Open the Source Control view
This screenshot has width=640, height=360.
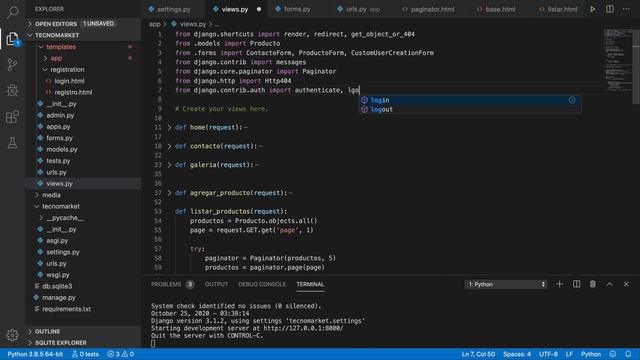tap(12, 64)
